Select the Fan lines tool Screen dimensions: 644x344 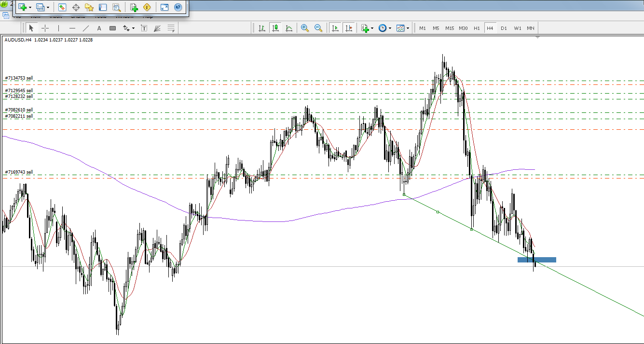[x=157, y=28]
